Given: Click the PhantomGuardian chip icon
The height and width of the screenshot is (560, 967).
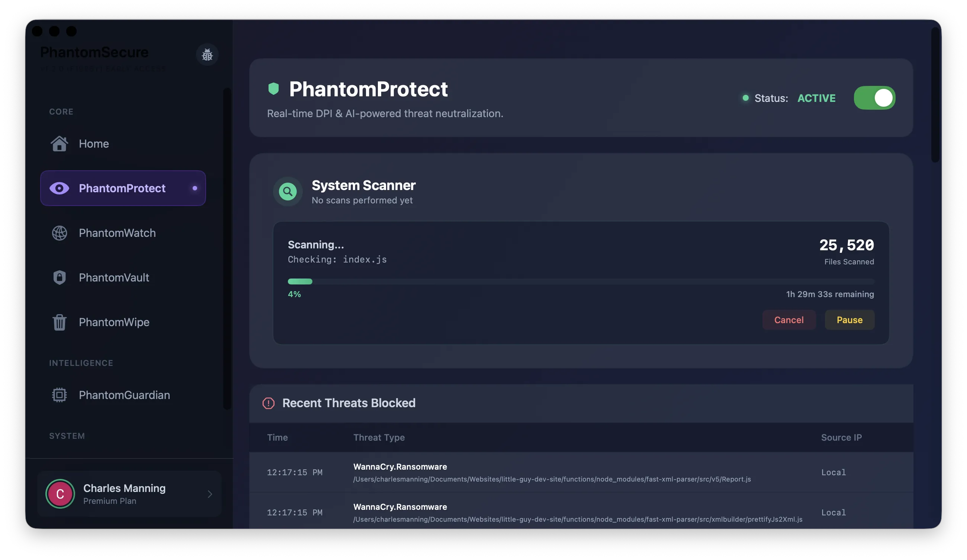Looking at the screenshot, I should [x=59, y=395].
